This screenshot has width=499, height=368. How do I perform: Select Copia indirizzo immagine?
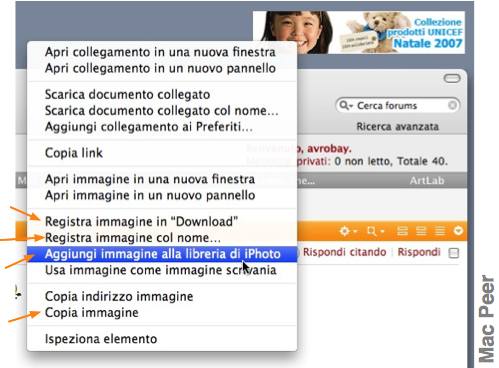[x=162, y=296]
